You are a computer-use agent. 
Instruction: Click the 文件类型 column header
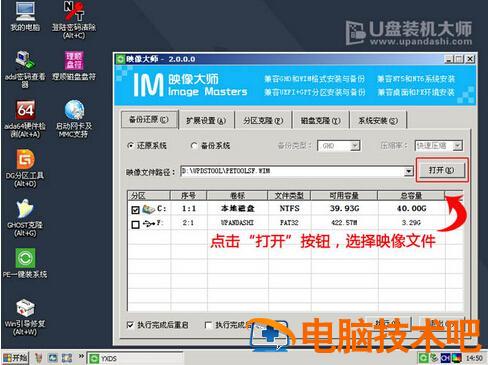tap(289, 196)
